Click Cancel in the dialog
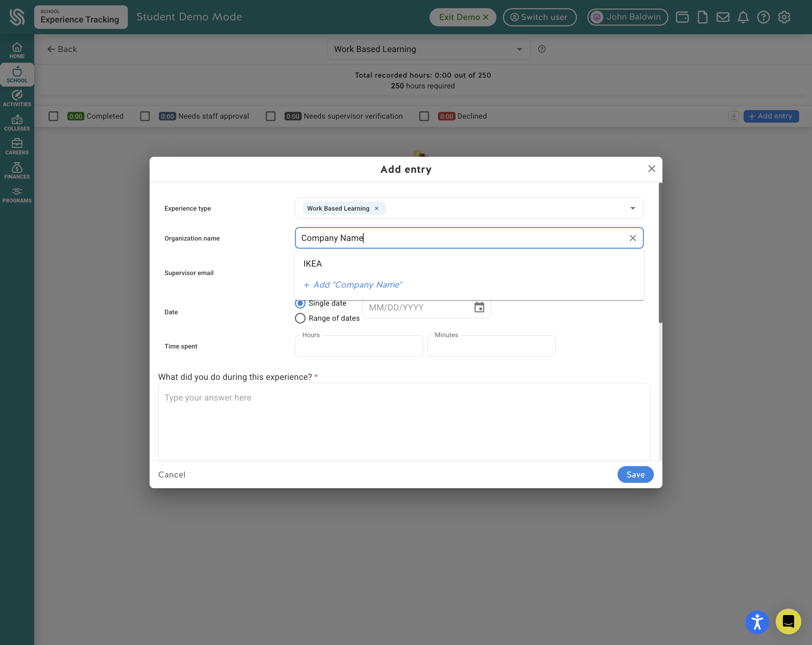Image resolution: width=812 pixels, height=645 pixels. pos(172,475)
